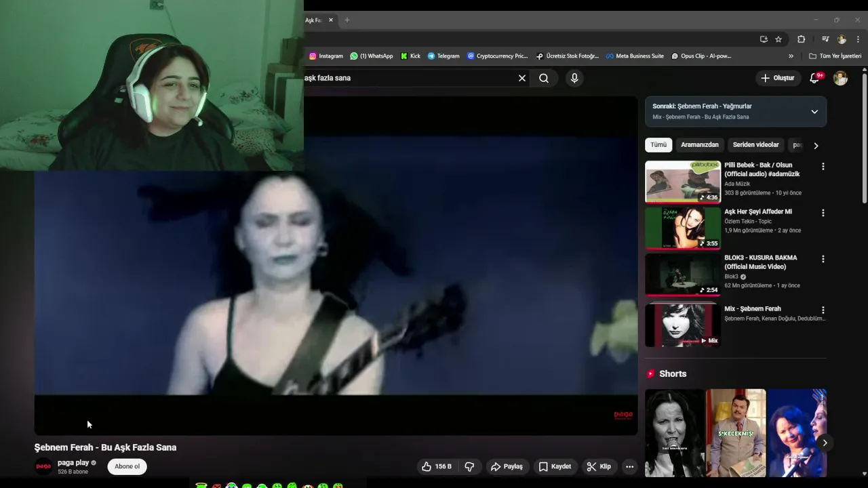Open more actions three-dot button under video

click(x=629, y=466)
